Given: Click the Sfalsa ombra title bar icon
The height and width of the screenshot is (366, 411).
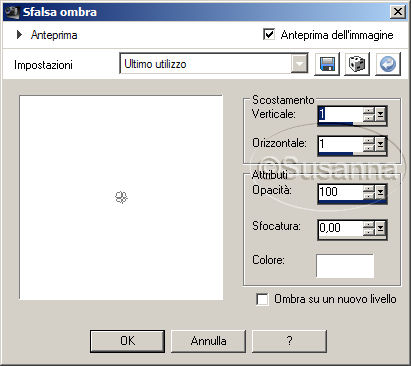Looking at the screenshot, I should [12, 12].
